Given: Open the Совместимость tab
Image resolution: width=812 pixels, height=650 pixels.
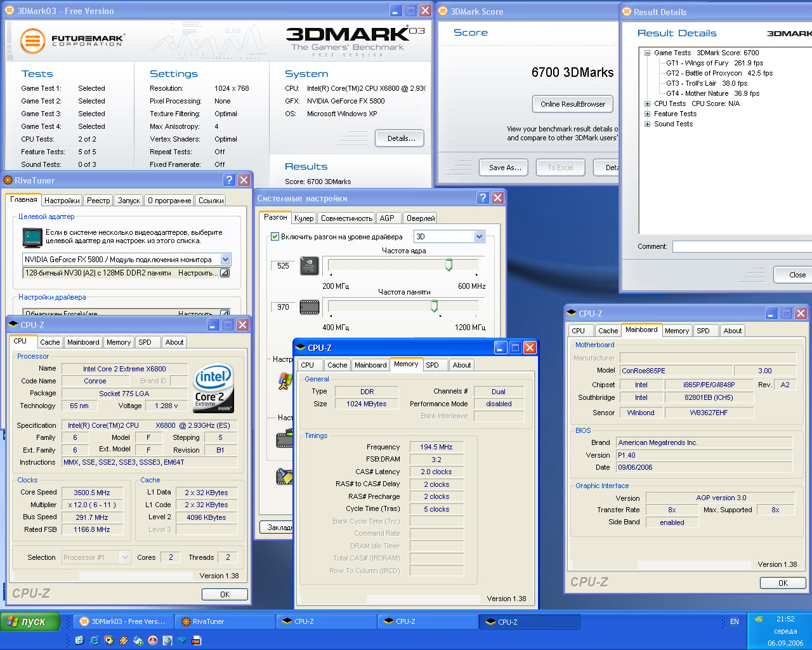Looking at the screenshot, I should 346,218.
